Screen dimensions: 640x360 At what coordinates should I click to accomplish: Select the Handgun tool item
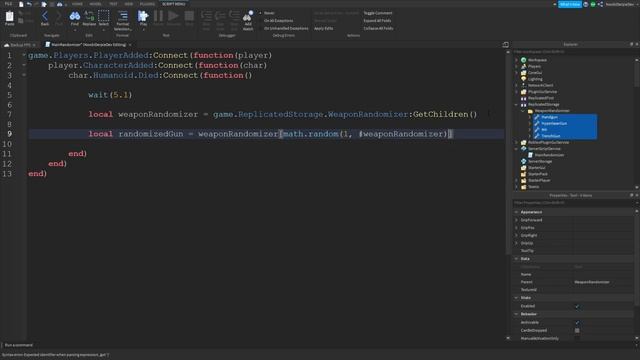coord(549,117)
